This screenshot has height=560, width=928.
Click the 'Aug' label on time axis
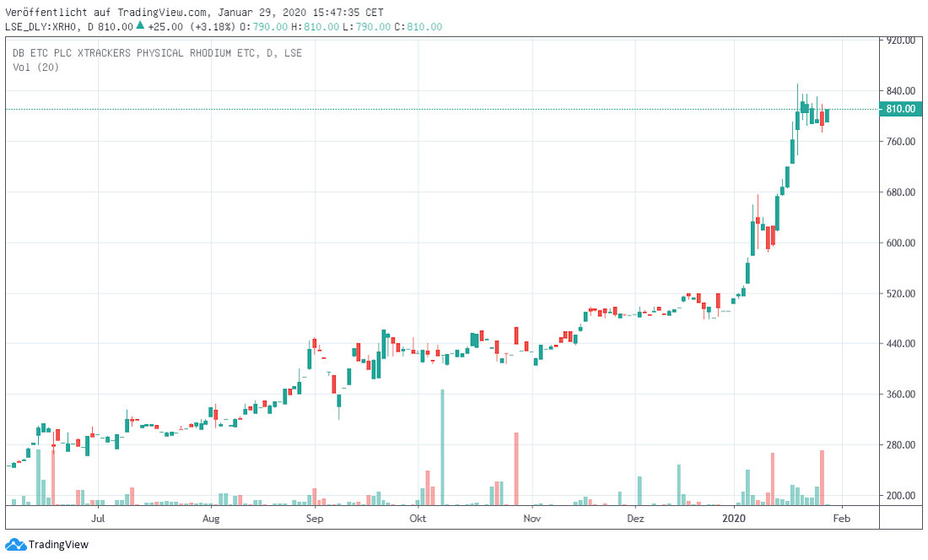click(211, 518)
